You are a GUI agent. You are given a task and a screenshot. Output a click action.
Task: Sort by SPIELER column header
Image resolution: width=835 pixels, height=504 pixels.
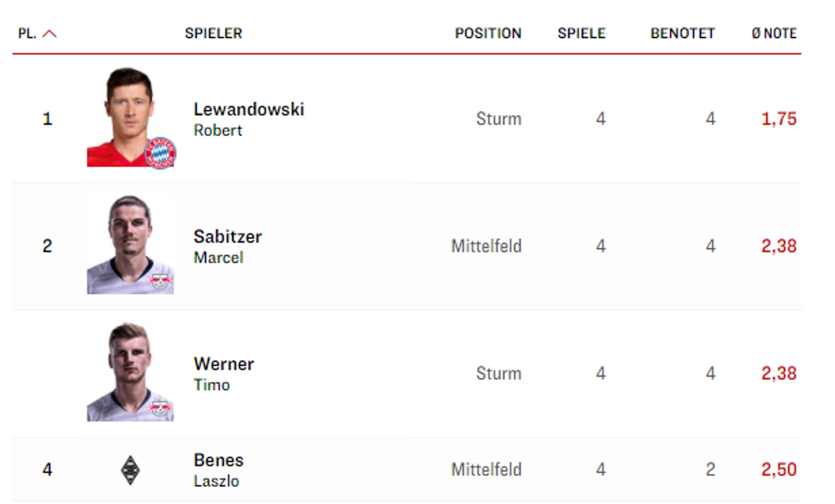click(x=213, y=34)
